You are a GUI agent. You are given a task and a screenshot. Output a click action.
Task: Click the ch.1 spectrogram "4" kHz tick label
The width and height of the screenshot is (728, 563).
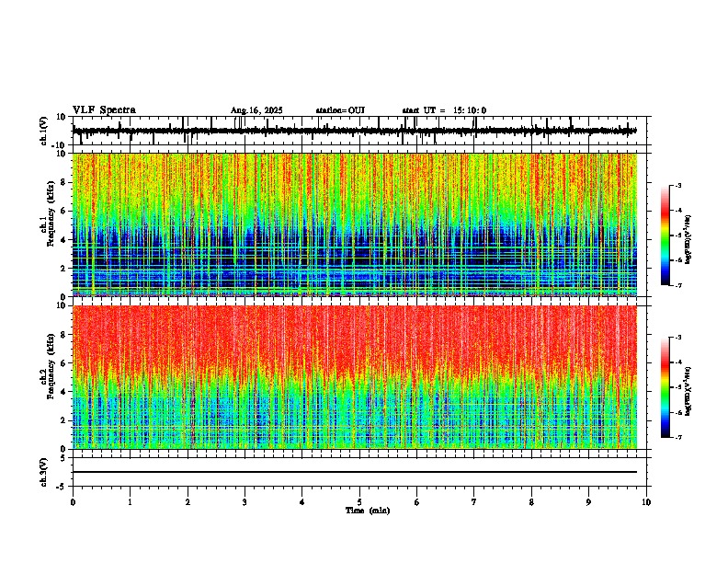(x=64, y=240)
